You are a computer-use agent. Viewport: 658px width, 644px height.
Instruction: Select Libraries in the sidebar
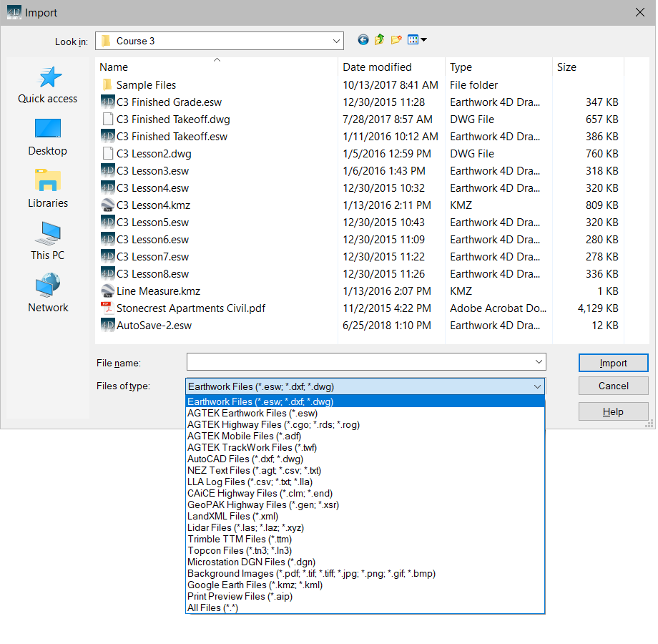point(47,188)
